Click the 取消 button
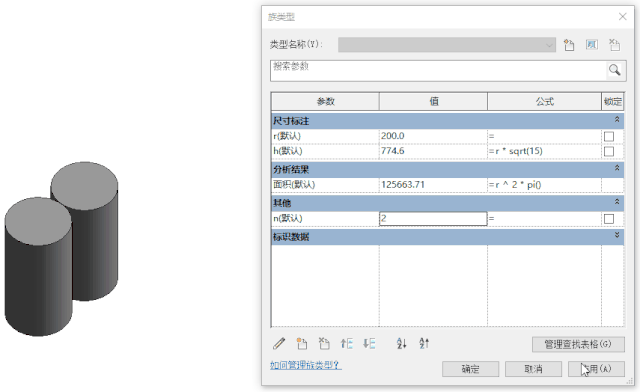The width and height of the screenshot is (640, 392). pyautogui.click(x=533, y=369)
